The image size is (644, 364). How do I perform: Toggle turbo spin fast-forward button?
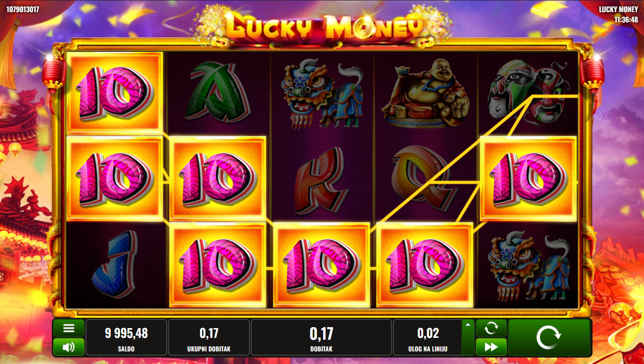pyautogui.click(x=491, y=347)
